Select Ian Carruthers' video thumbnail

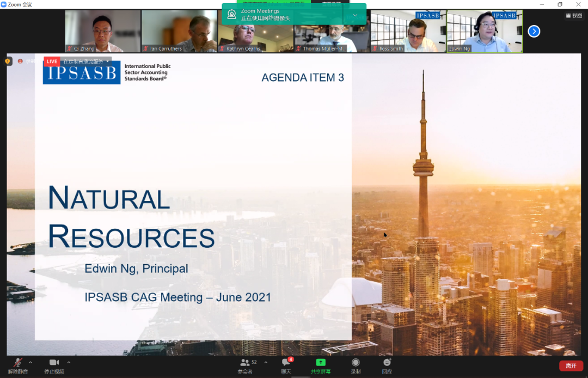click(179, 31)
